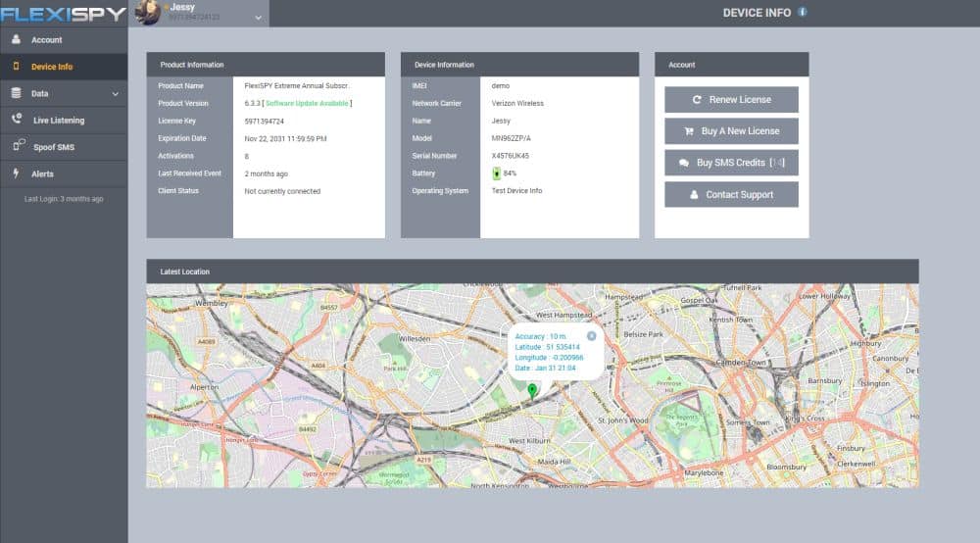Click the Renew License button
This screenshot has height=543, width=980.
click(x=731, y=99)
